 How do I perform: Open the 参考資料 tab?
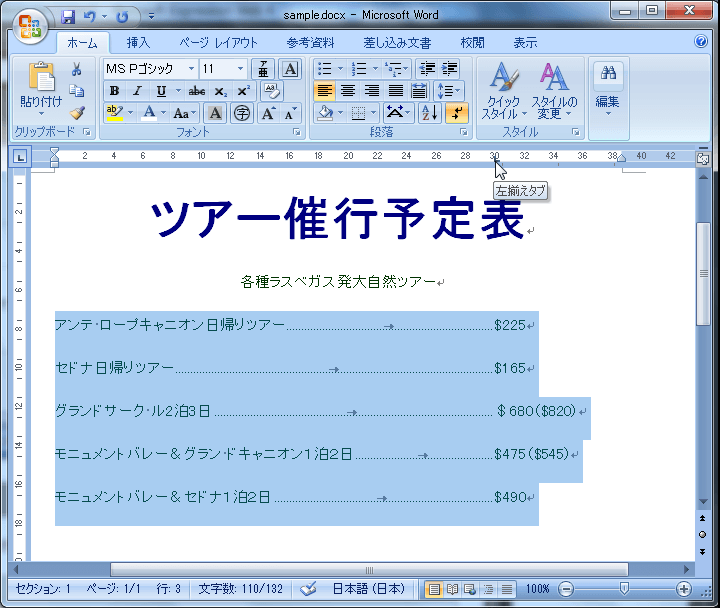[311, 43]
